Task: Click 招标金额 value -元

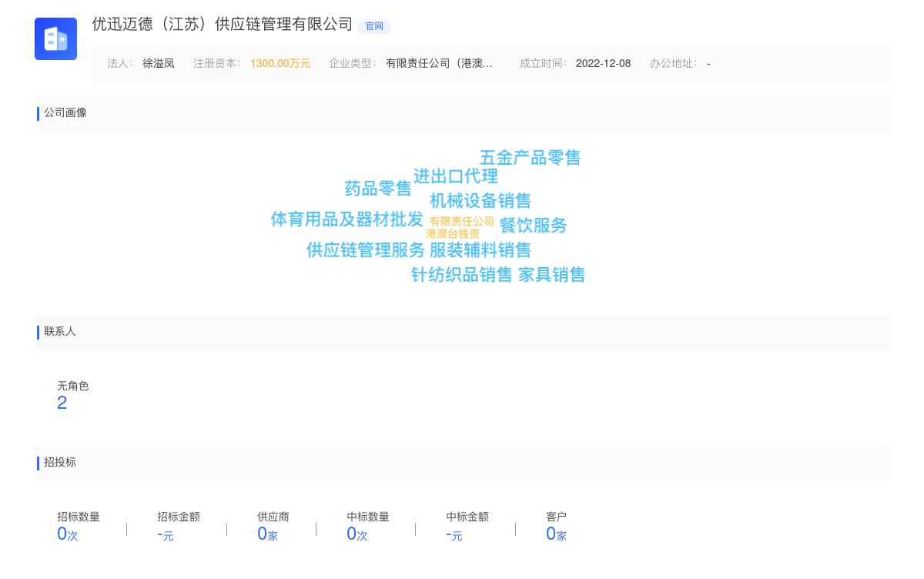Action: [166, 534]
